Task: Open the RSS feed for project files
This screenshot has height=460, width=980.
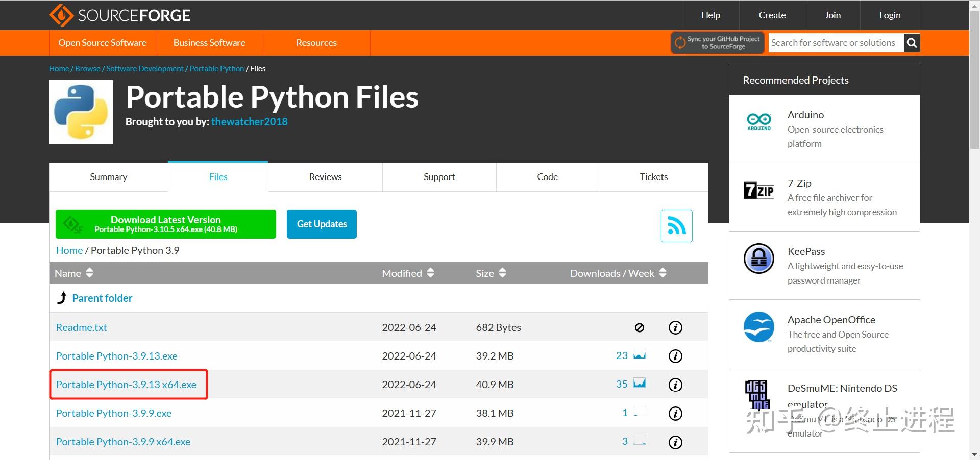Action: [676, 225]
